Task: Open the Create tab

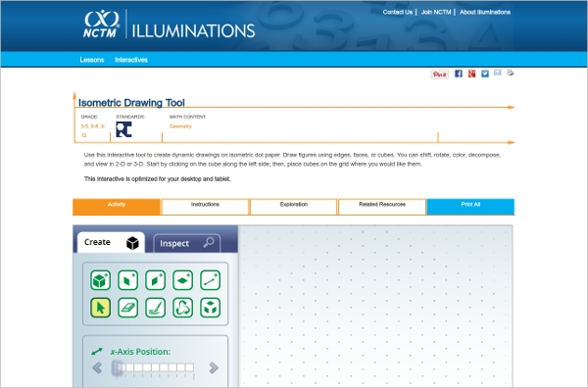Action: pos(111,243)
